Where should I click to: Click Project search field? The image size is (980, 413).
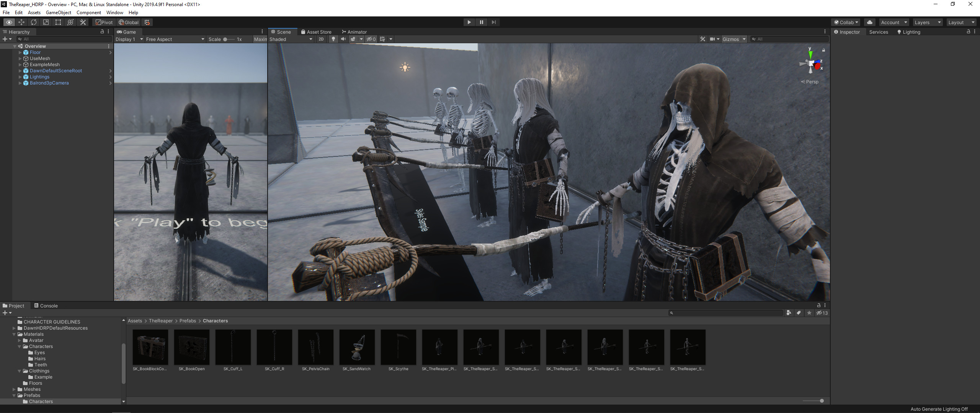click(x=726, y=313)
